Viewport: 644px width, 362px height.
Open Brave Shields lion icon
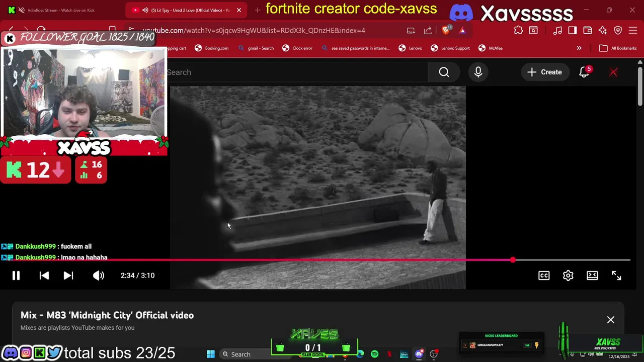click(x=446, y=30)
